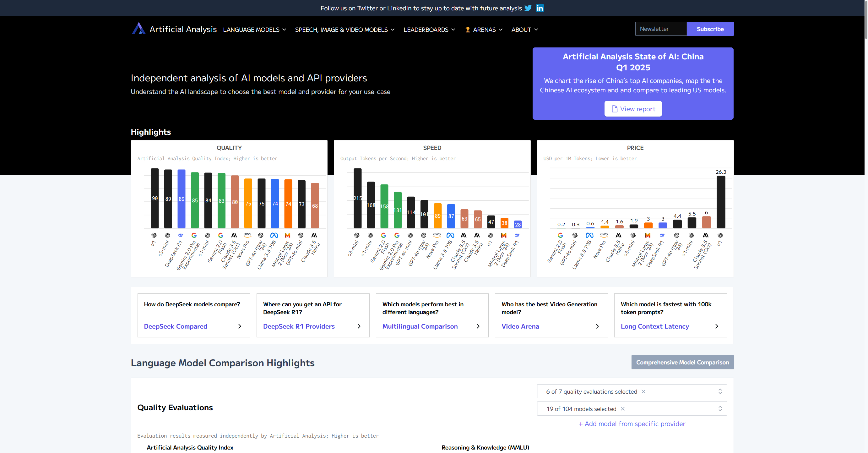Expand the Language Models menu
Screen dimensions: 868x453
(x=254, y=30)
